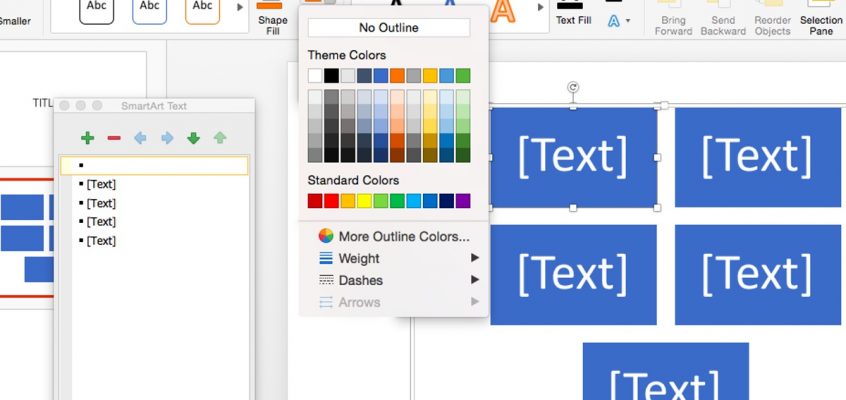Pick the yellow standard color swatch
The image size is (846, 400).
[x=364, y=201]
